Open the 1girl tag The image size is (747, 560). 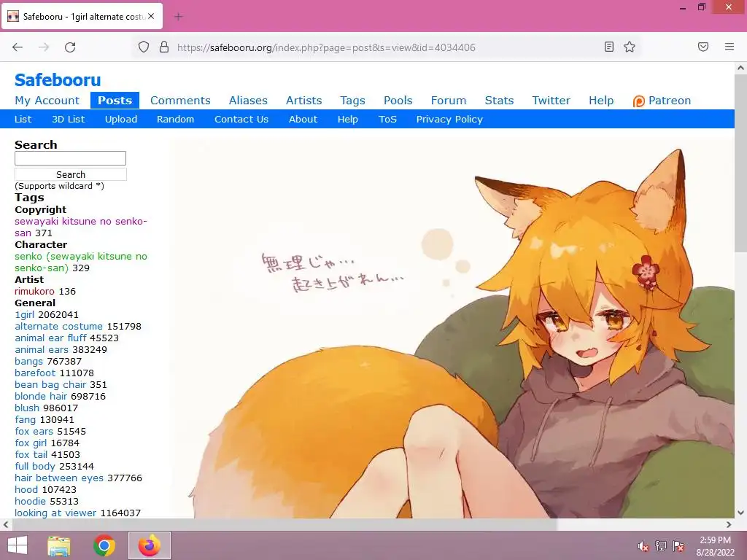click(24, 314)
